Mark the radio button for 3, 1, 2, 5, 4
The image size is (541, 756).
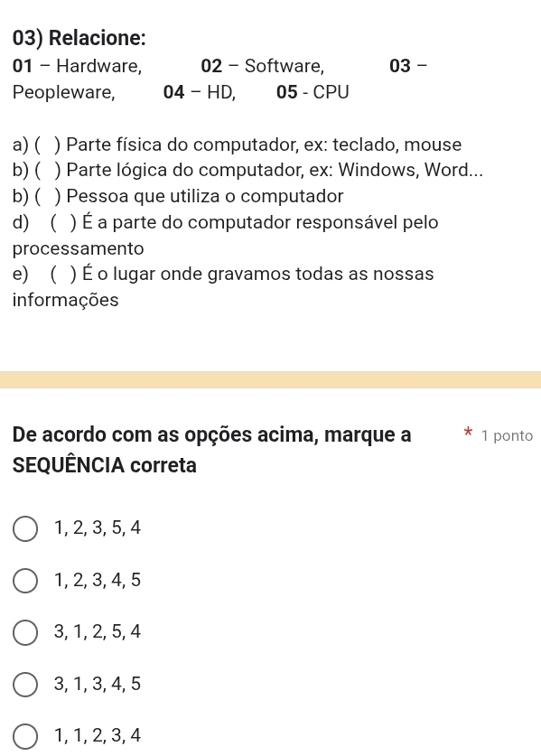click(x=25, y=632)
